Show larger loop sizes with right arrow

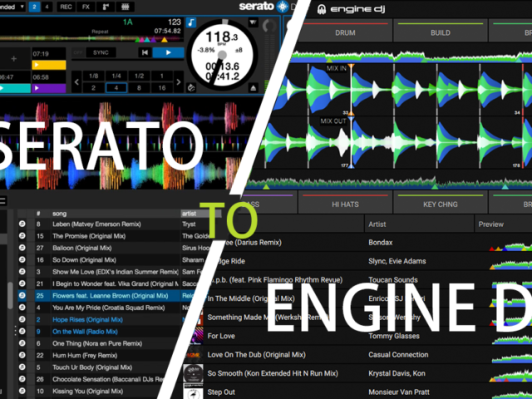pos(179,82)
